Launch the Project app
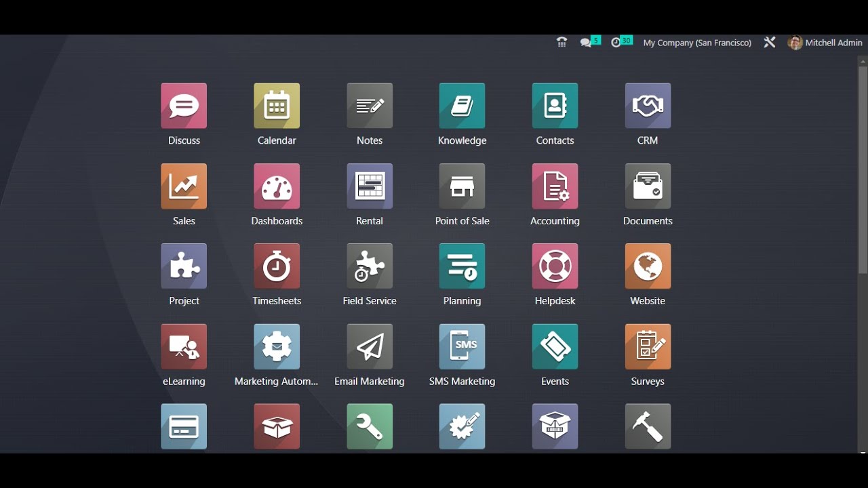This screenshot has height=488, width=868. (184, 266)
